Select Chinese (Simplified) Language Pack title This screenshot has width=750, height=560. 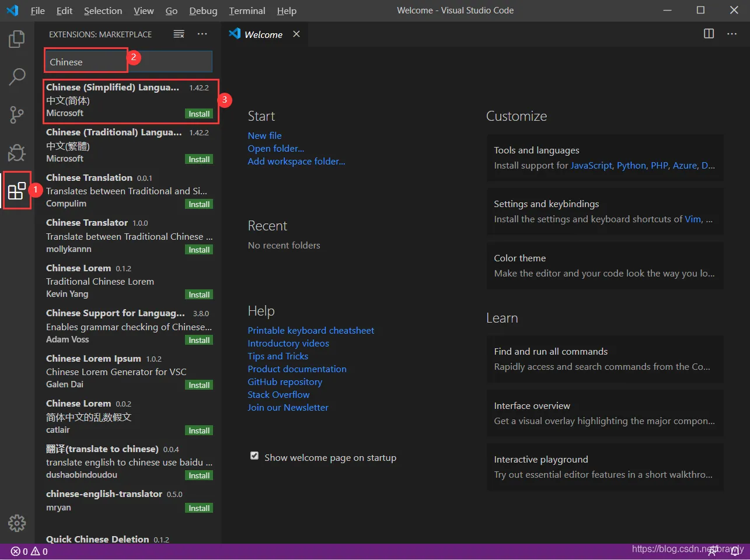tap(113, 87)
